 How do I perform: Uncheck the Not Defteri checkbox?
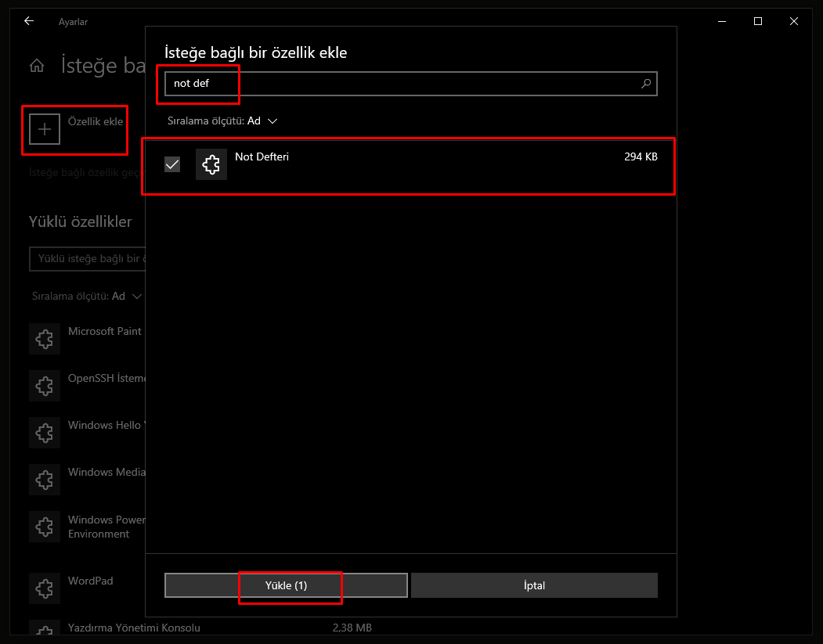(x=172, y=164)
